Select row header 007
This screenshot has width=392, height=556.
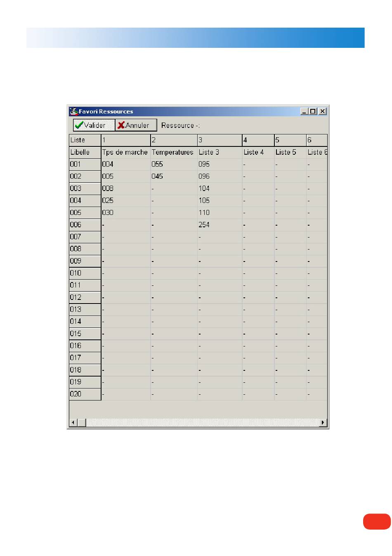85,237
